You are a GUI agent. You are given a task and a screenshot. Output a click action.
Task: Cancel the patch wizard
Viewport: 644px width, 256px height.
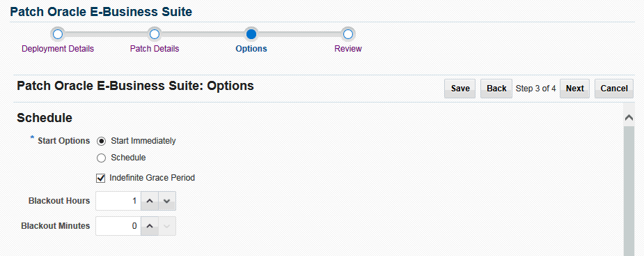(614, 89)
